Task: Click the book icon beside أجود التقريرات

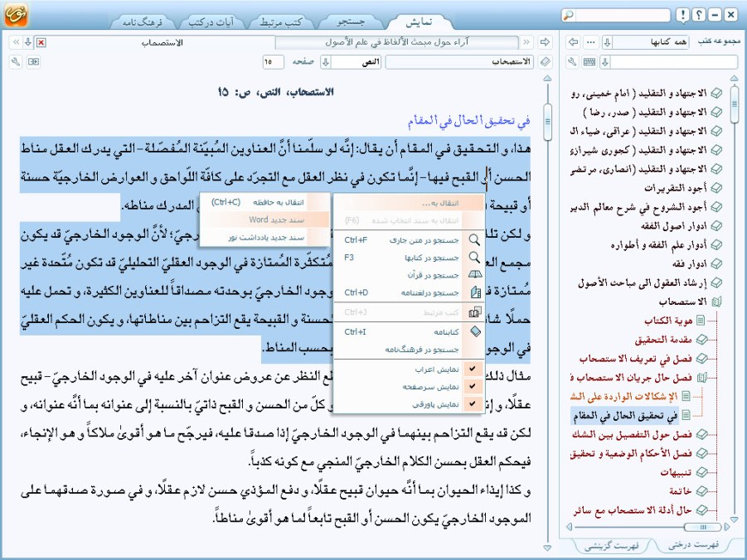Action: [716, 188]
